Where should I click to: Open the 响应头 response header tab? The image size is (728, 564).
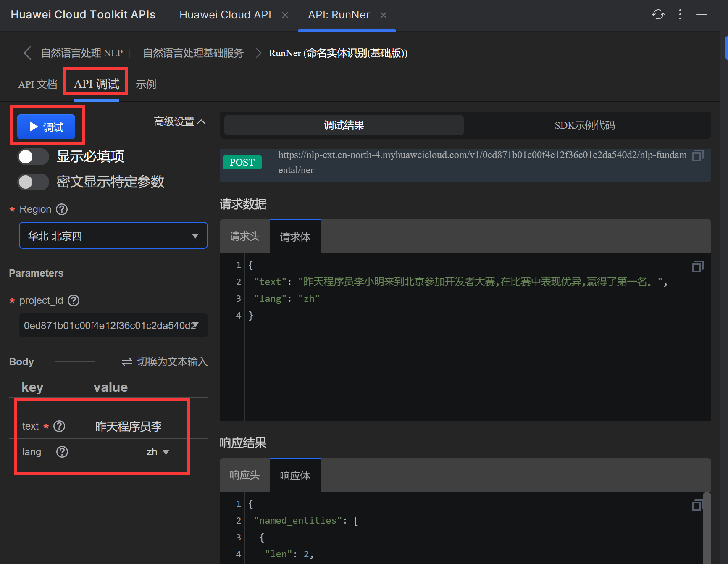coord(245,475)
